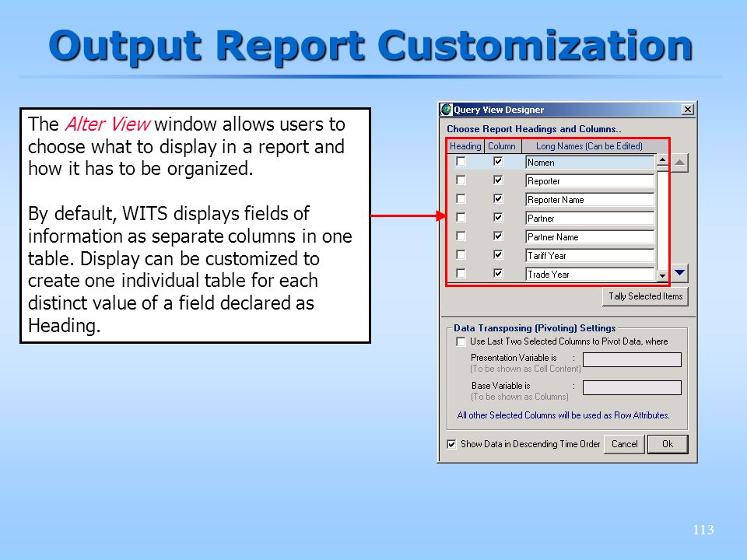Click the Cancel button
This screenshot has height=560, width=747.
624,444
